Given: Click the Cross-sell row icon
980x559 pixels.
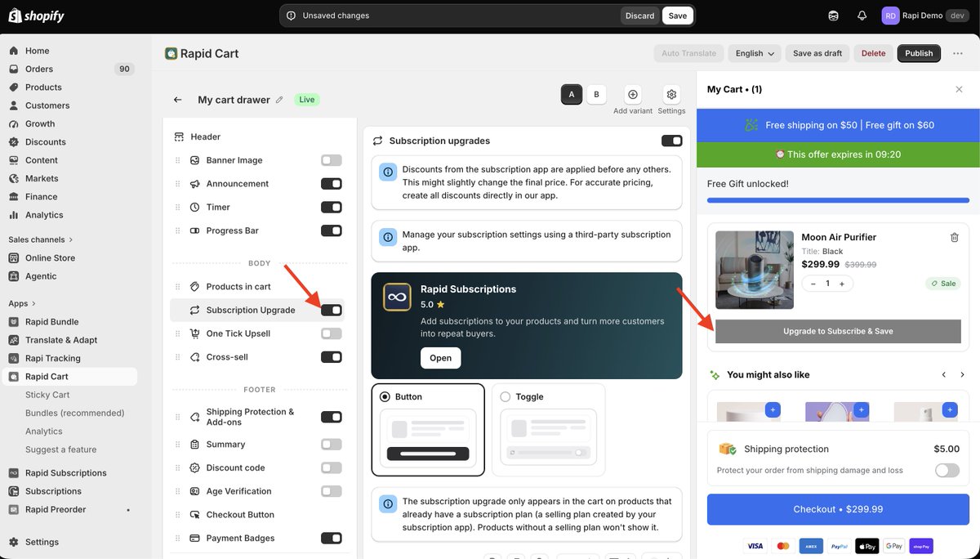Looking at the screenshot, I should pyautogui.click(x=194, y=357).
